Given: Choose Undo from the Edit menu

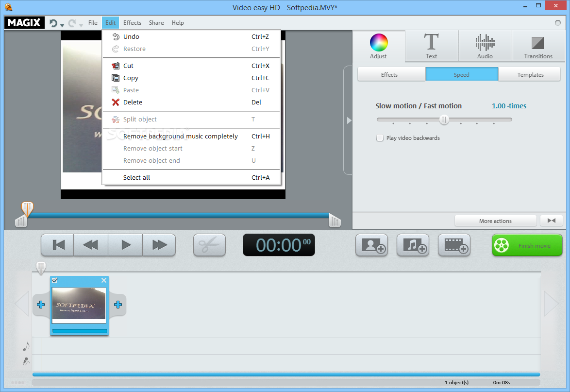Looking at the screenshot, I should 192,37.
